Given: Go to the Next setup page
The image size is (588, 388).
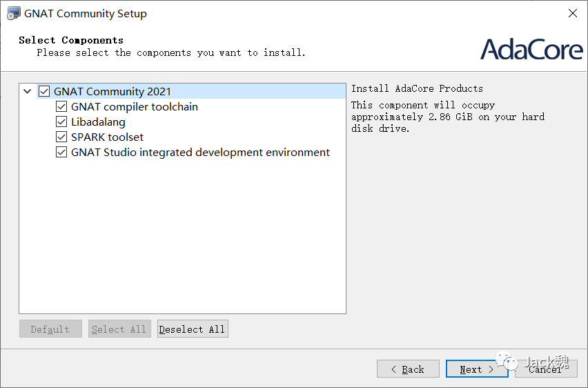Looking at the screenshot, I should click(477, 369).
